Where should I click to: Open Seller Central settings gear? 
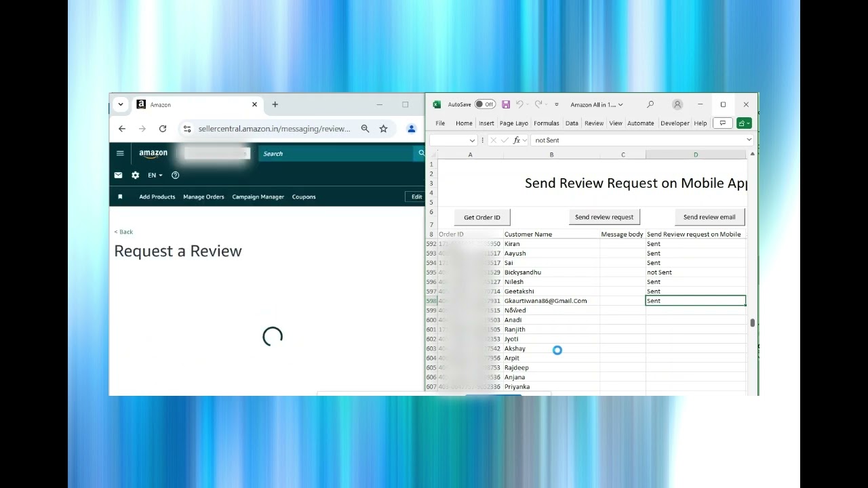(x=135, y=175)
